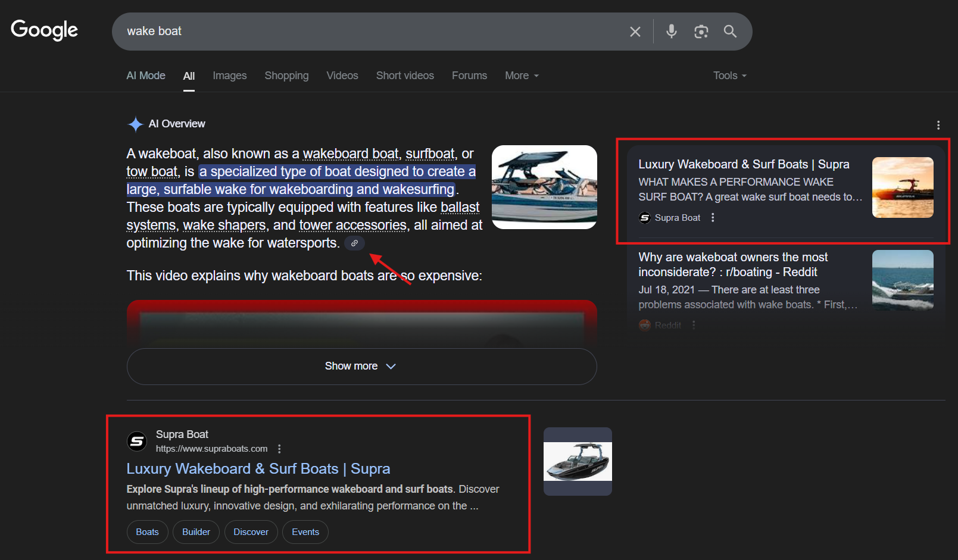Click the Events sitelink chip
The width and height of the screenshot is (958, 560).
point(305,532)
